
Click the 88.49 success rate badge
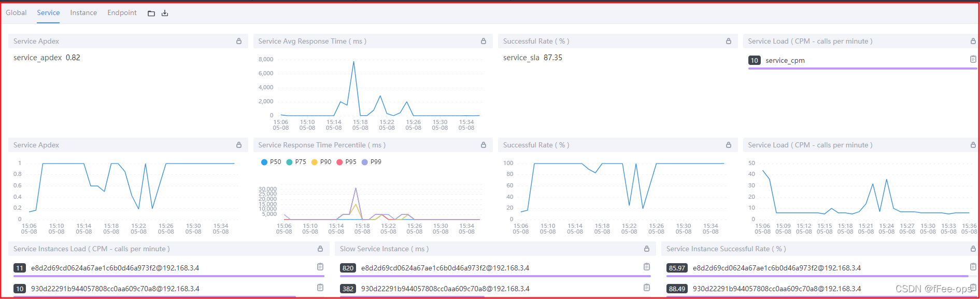click(x=677, y=289)
